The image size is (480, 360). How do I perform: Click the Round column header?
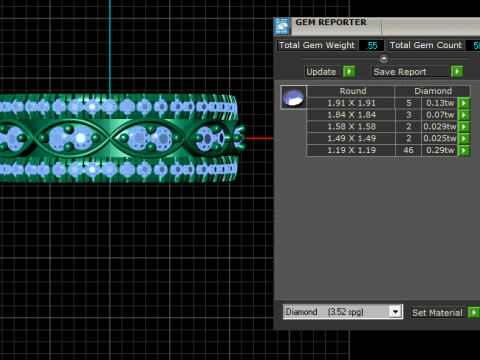(x=351, y=91)
